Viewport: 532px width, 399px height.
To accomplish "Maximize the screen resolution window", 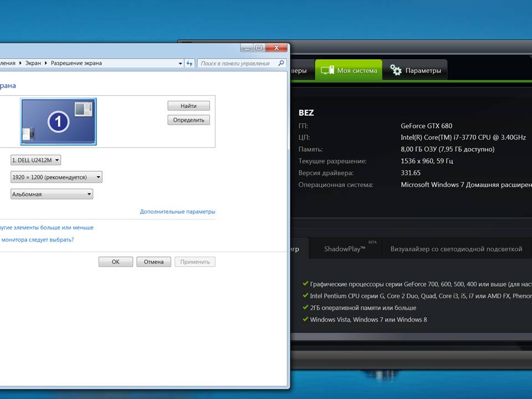I will (x=259, y=48).
